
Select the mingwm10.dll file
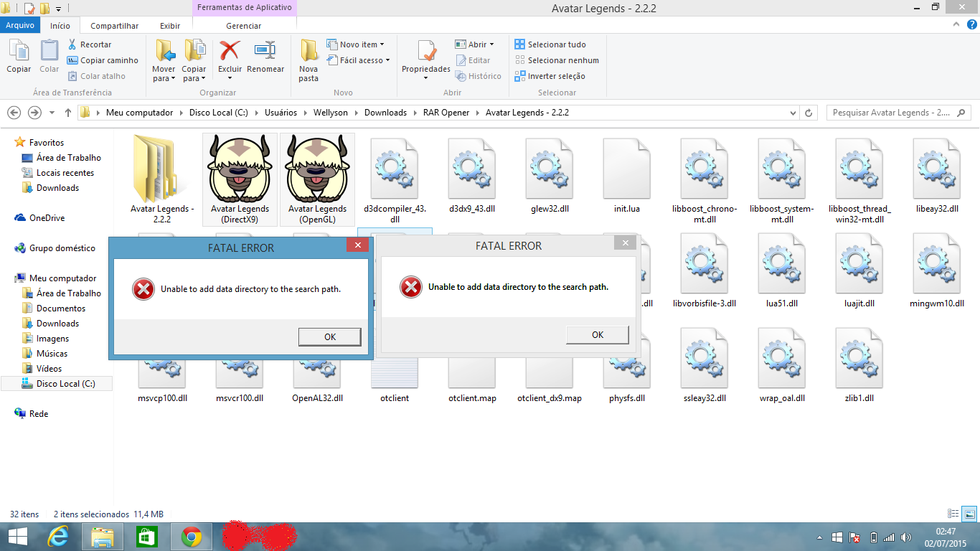pyautogui.click(x=937, y=270)
